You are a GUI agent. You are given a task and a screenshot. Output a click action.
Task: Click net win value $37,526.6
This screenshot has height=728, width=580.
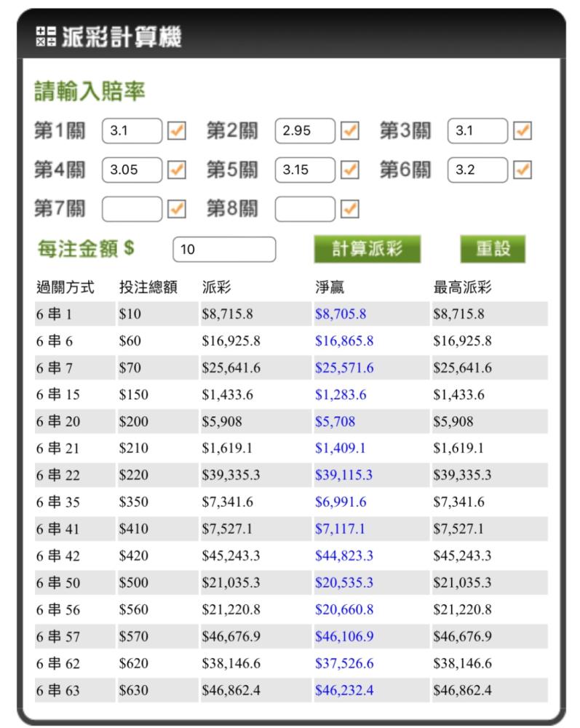pos(344,663)
